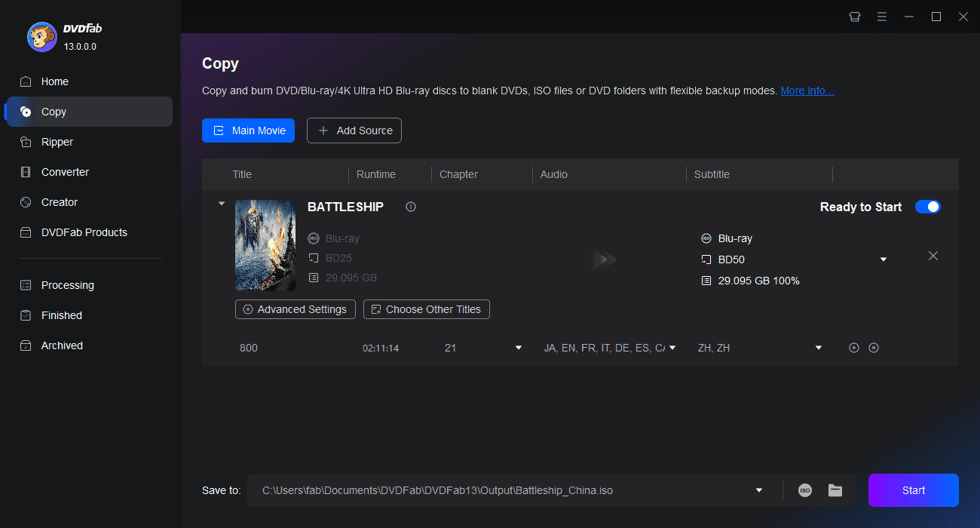This screenshot has height=528, width=980.
Task: Start the copy task
Action: 914,490
